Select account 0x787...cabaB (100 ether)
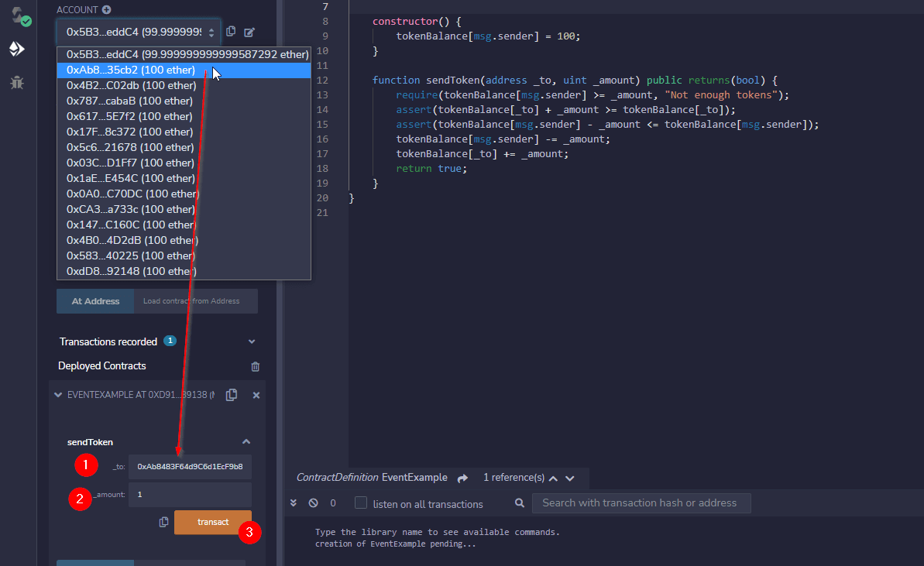The width and height of the screenshot is (924, 566). (184, 101)
